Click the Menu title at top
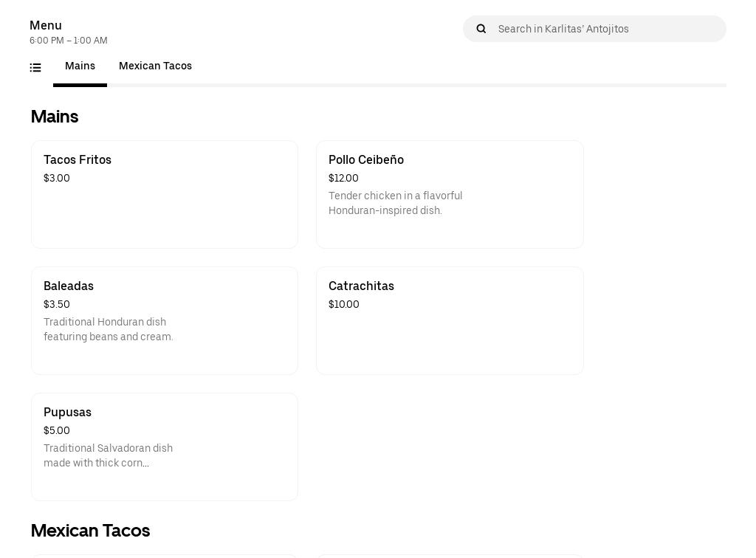 pyautogui.click(x=46, y=26)
